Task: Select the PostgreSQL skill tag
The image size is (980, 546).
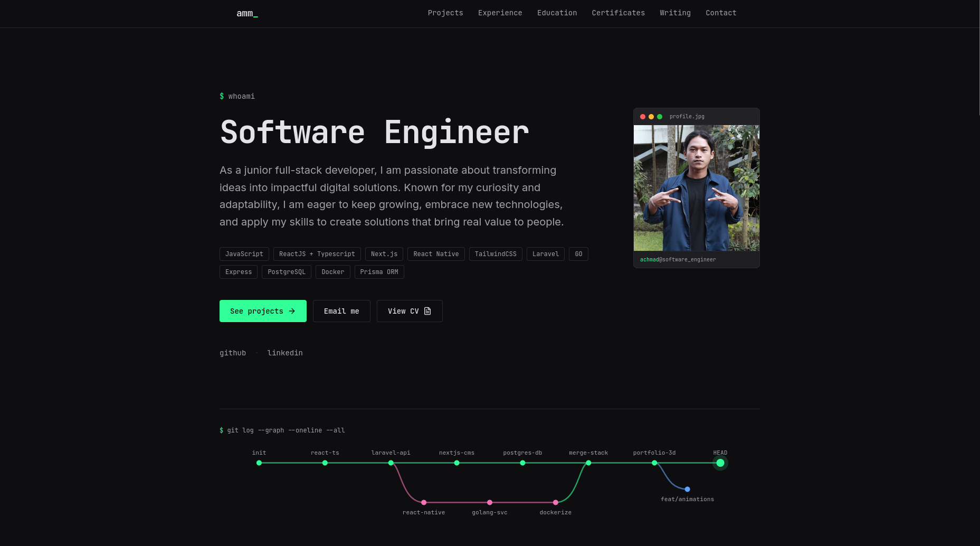Action: (287, 272)
